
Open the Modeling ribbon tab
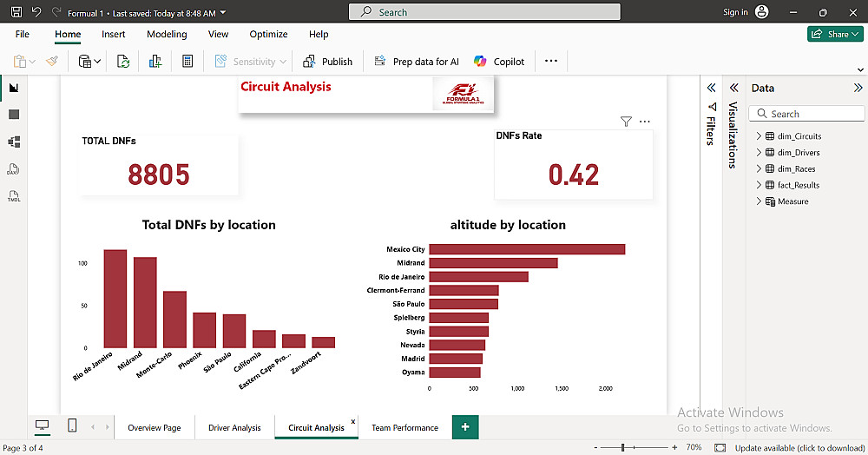pos(167,35)
